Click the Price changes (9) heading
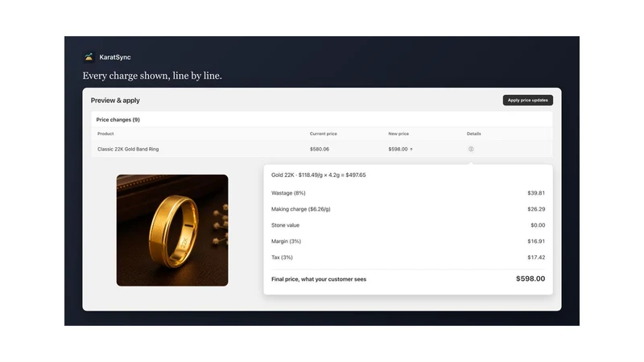 pyautogui.click(x=118, y=120)
